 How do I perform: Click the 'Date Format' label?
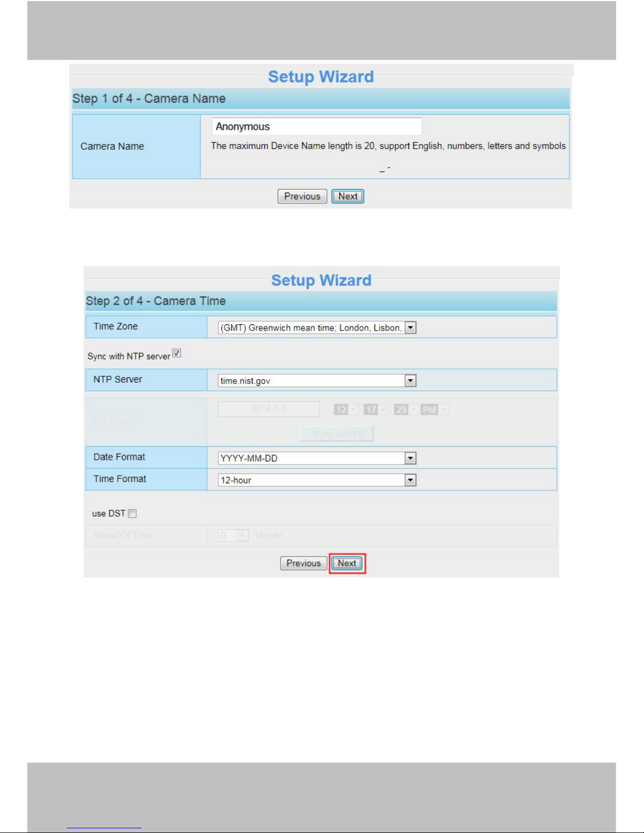pos(119,457)
